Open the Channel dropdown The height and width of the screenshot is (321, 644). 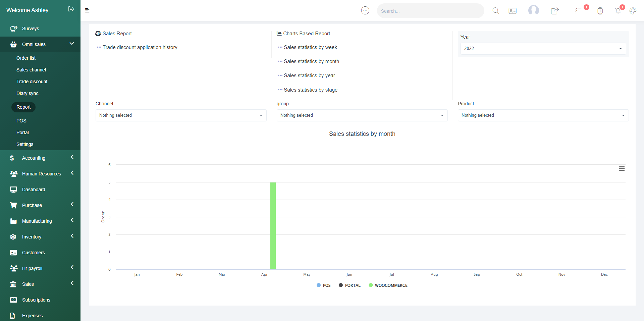pyautogui.click(x=181, y=115)
